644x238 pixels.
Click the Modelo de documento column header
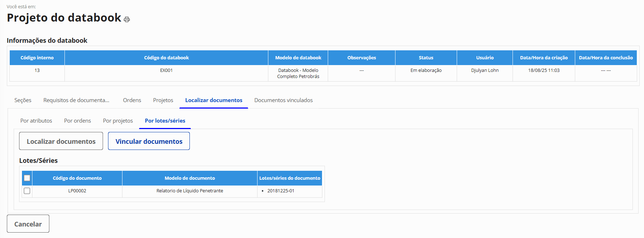click(189, 178)
